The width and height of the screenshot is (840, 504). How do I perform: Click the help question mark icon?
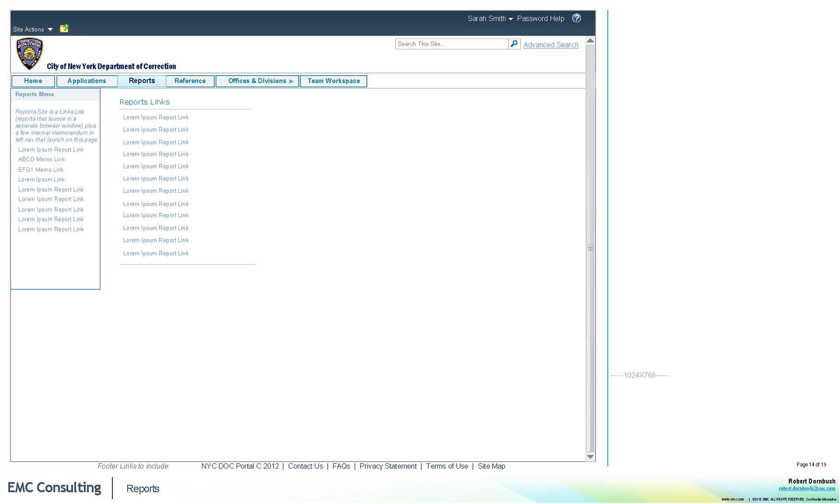577,18
